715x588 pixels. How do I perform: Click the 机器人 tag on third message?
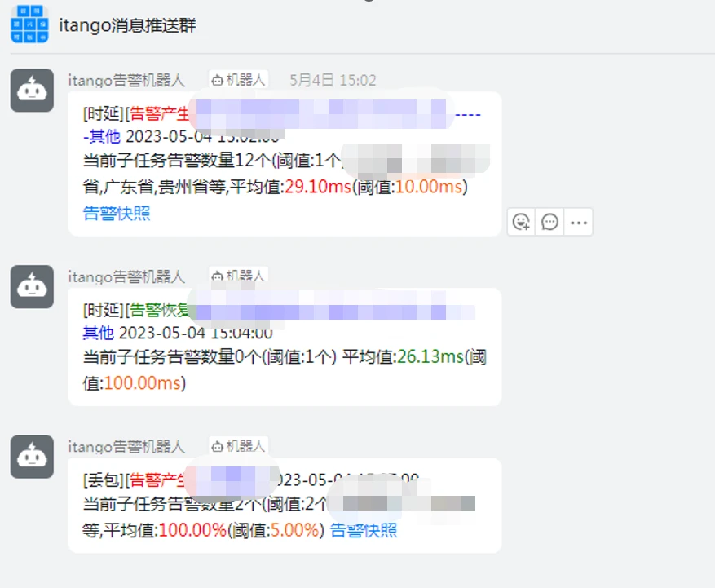239,446
